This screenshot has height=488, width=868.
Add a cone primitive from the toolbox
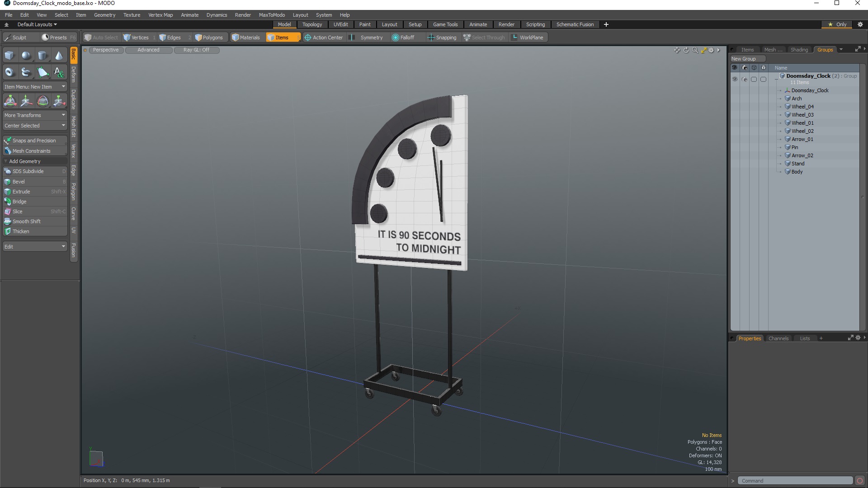point(59,56)
